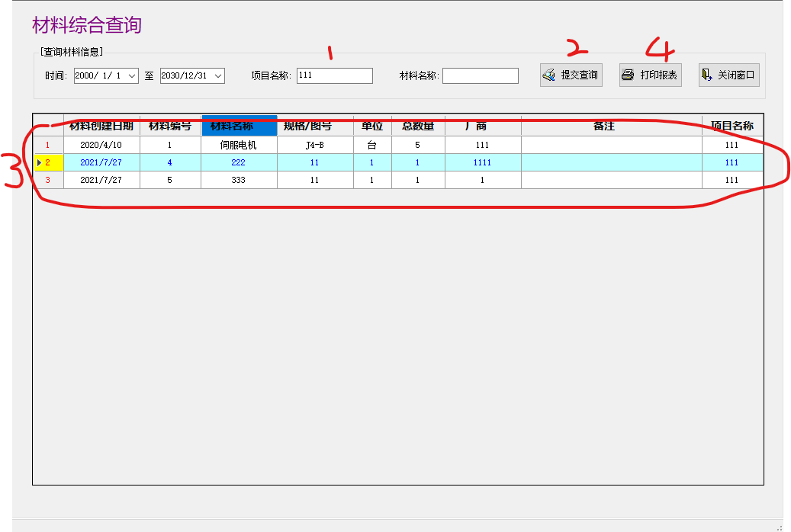The width and height of the screenshot is (791, 532).
Task: Click the search icon on 提交查询 button
Action: (x=549, y=75)
